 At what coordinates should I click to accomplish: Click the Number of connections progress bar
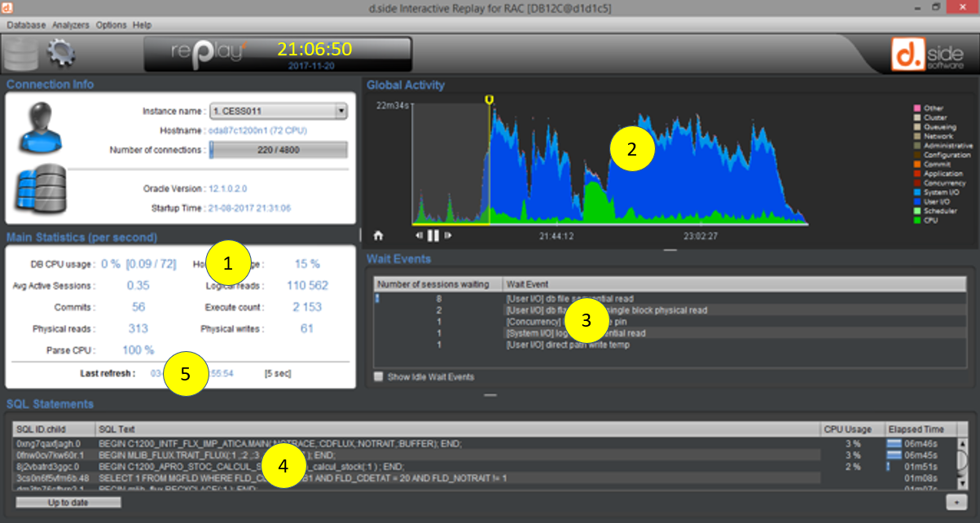pyautogui.click(x=279, y=149)
